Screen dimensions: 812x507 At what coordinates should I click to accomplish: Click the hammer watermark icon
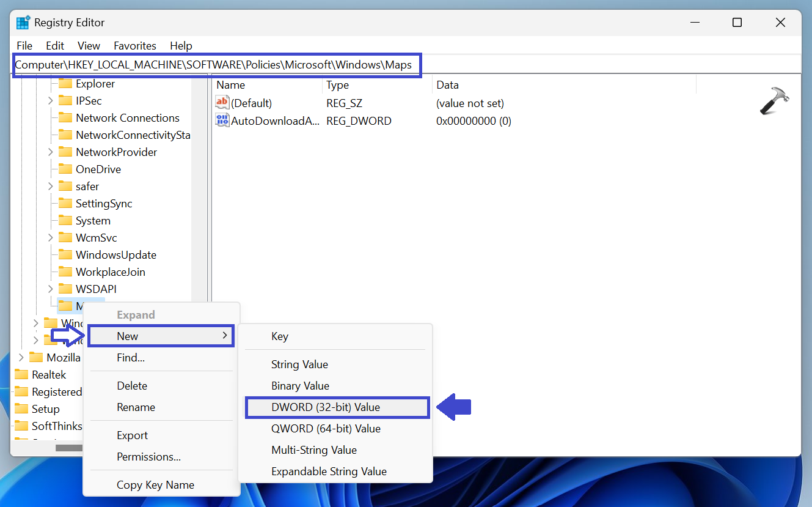pos(774,101)
